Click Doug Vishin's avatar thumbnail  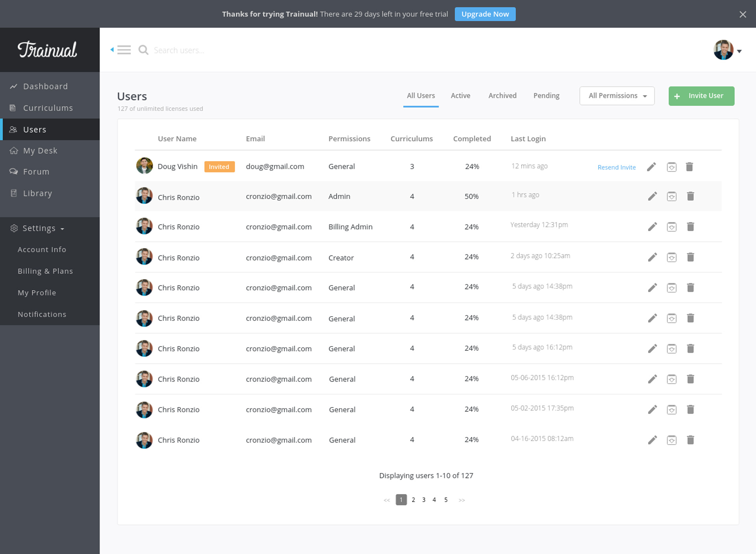pyautogui.click(x=144, y=166)
